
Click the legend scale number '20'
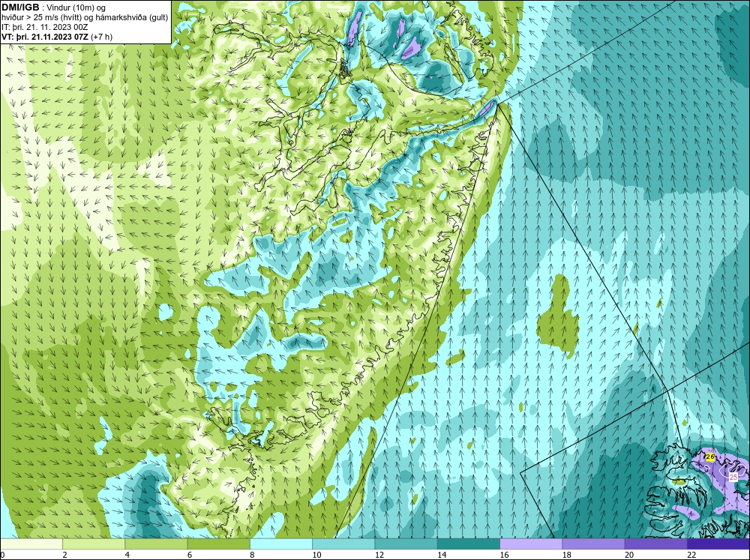pyautogui.click(x=629, y=555)
